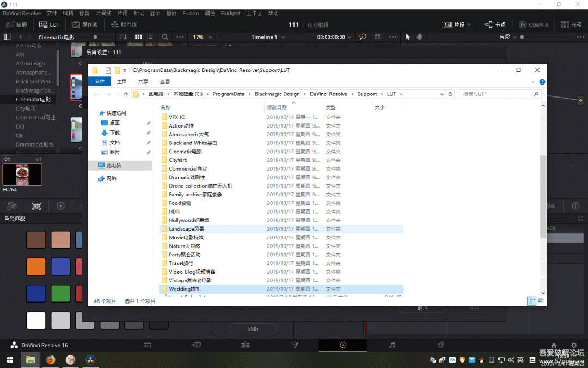This screenshot has width=588, height=368.
Task: Open the Fusion page icon
Action: point(295,345)
